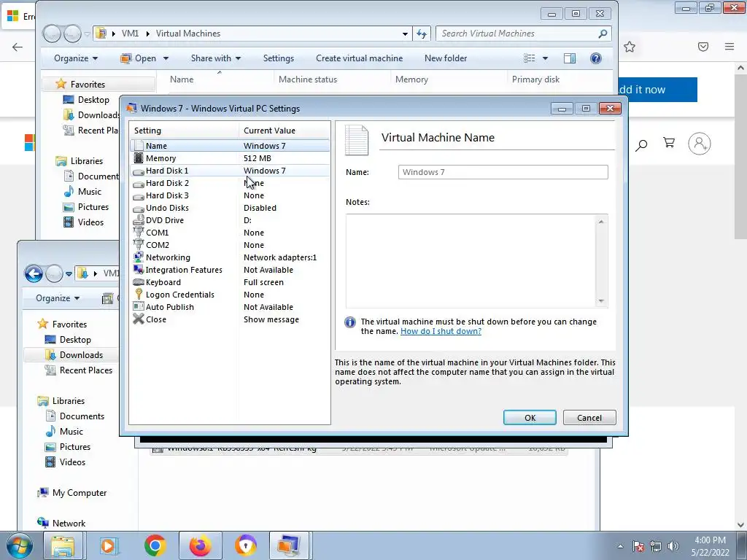Expand address bar history dropdown

(405, 34)
